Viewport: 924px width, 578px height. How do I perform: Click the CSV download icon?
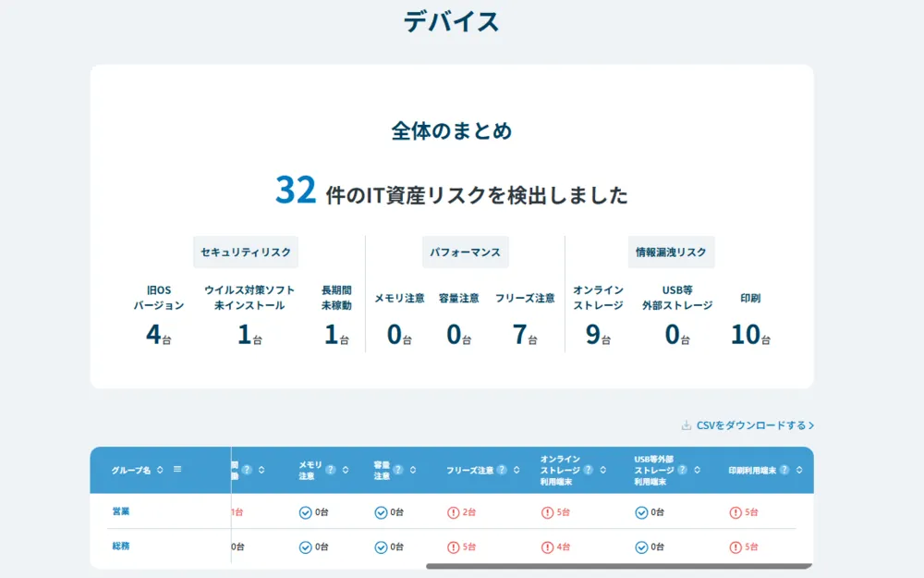[686, 425]
